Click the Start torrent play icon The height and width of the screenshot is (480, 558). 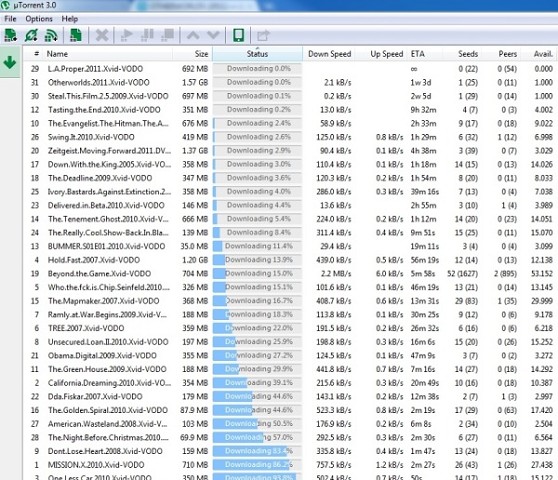(126, 35)
